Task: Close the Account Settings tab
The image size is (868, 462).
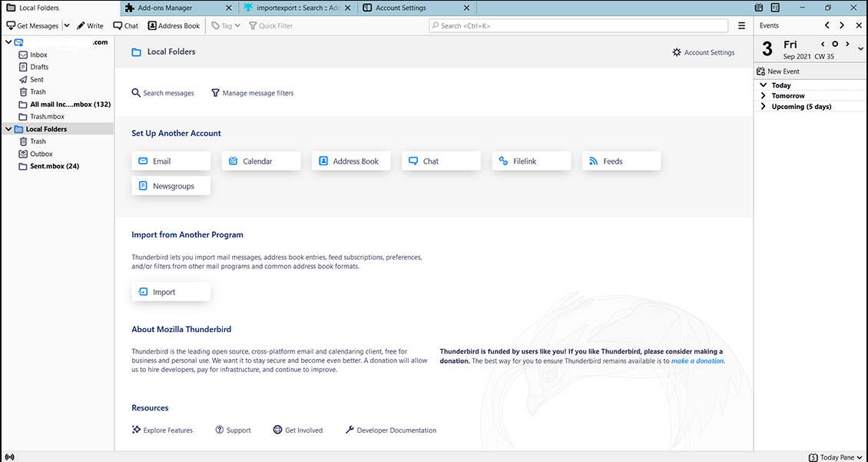Action: click(x=467, y=8)
